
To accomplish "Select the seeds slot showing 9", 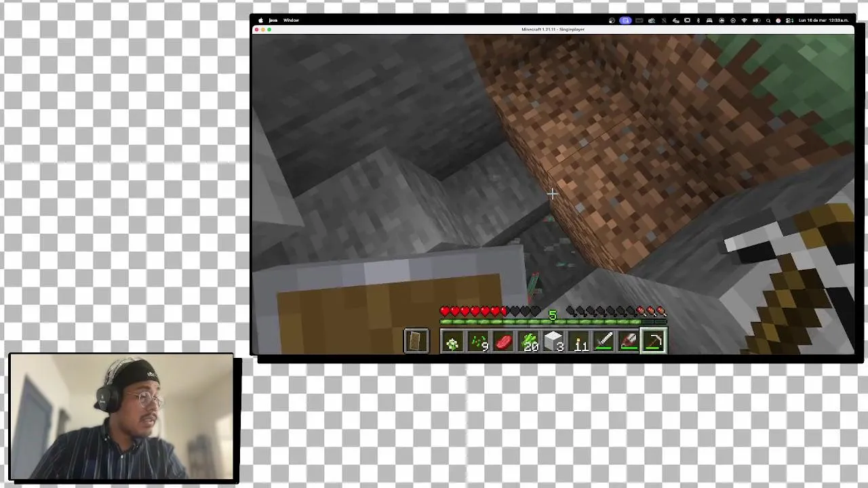I will click(478, 342).
